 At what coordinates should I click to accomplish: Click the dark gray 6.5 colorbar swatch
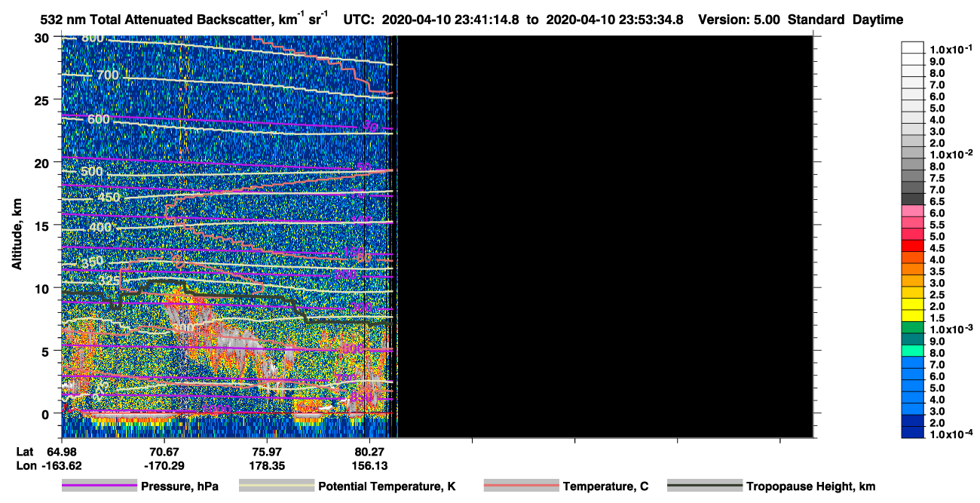pos(913,200)
